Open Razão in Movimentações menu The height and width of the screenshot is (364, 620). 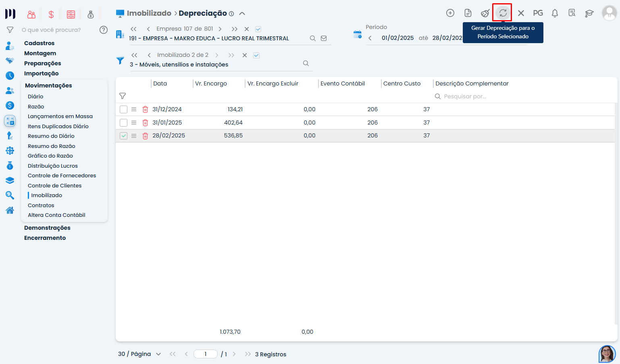pyautogui.click(x=36, y=106)
